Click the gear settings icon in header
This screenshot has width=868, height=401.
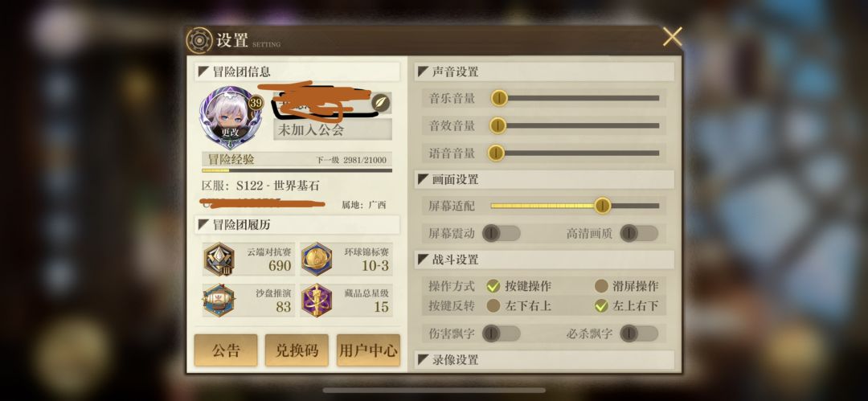199,40
